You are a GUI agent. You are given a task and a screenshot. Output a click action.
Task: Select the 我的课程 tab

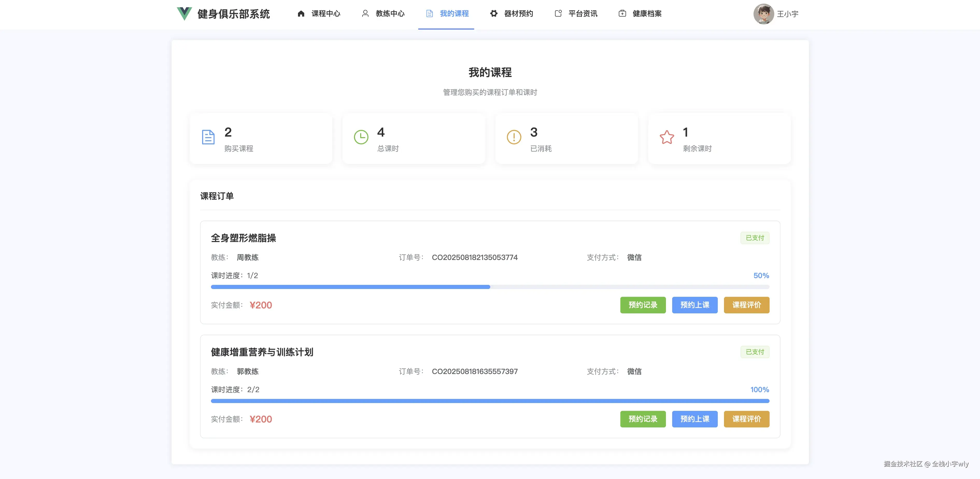click(454, 14)
